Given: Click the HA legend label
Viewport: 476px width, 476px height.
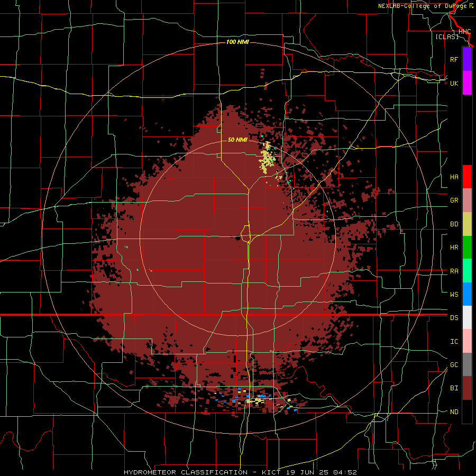Looking at the screenshot, I should pyautogui.click(x=454, y=177).
